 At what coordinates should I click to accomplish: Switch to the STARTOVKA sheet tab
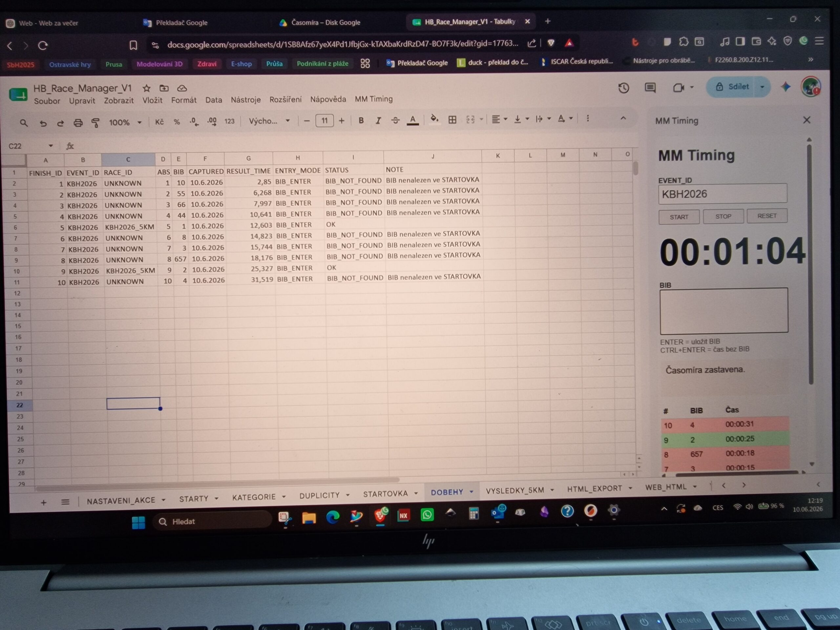(x=385, y=494)
